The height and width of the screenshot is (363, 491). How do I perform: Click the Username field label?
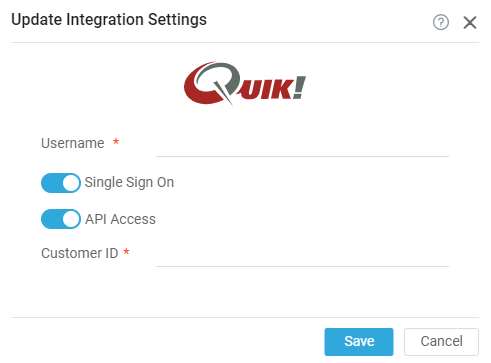pyautogui.click(x=73, y=143)
